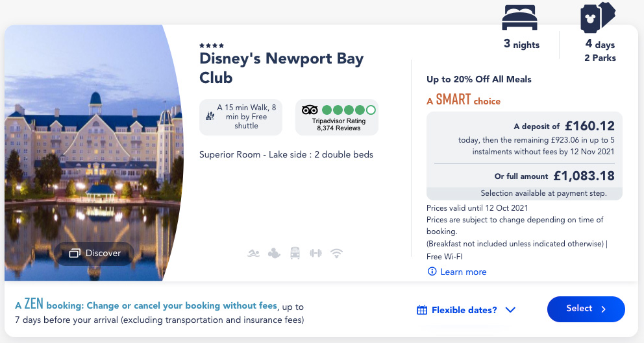Image resolution: width=644 pixels, height=343 pixels.
Task: Click the swimming pool amenity icon
Action: tap(253, 253)
